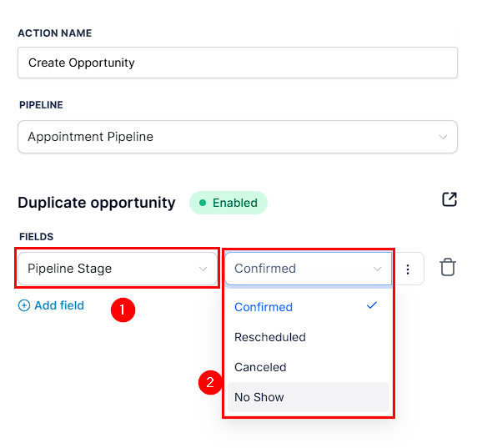This screenshot has height=448, width=477.
Task: Click the plus circle icon beside Add field
Action: click(24, 305)
